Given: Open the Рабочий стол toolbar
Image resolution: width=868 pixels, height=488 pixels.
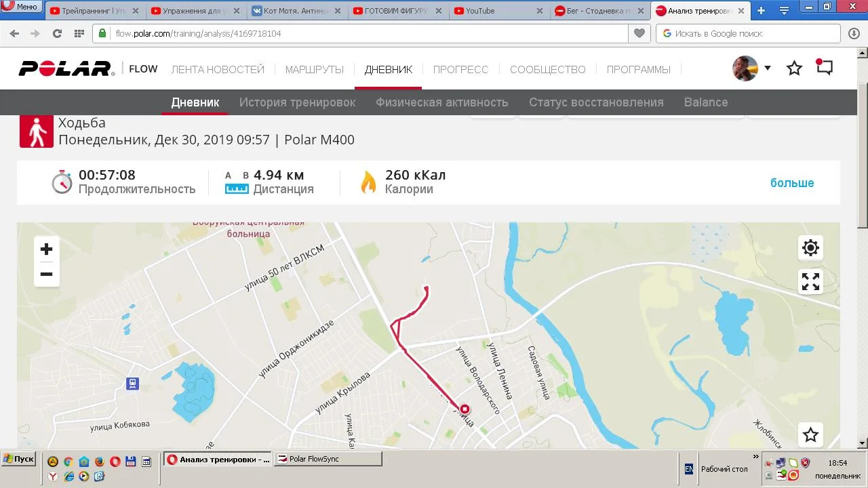Looking at the screenshot, I should click(724, 469).
